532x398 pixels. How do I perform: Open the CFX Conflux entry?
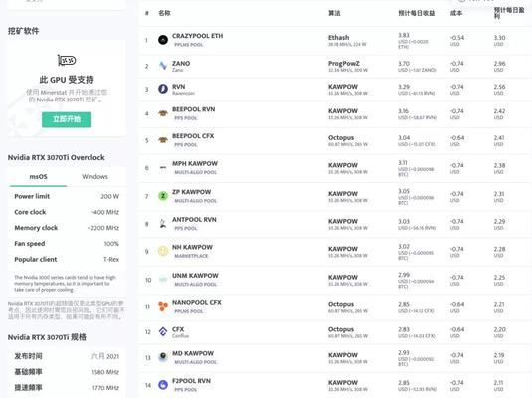(178, 329)
